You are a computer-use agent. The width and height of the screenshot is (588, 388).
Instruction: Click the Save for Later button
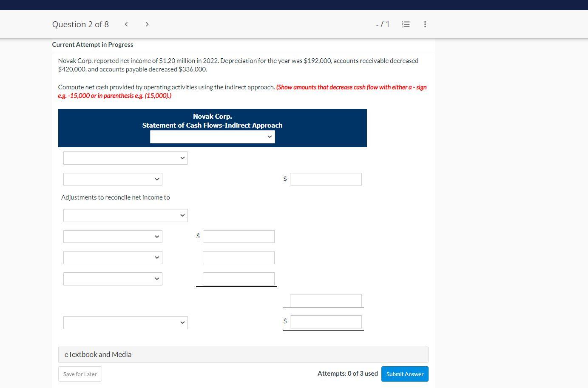pos(80,374)
